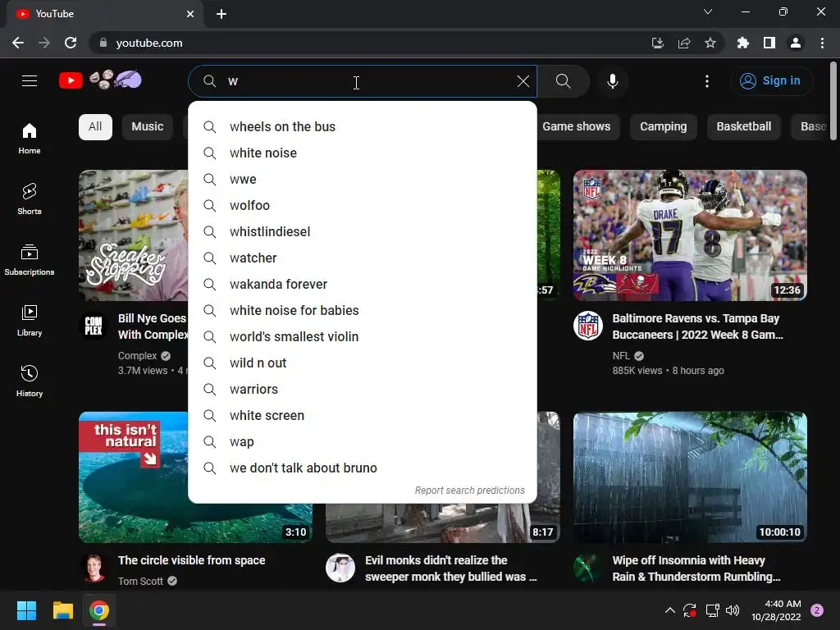Open heavy rain thunderstorm video thumbnail
840x630 pixels.
(690, 477)
